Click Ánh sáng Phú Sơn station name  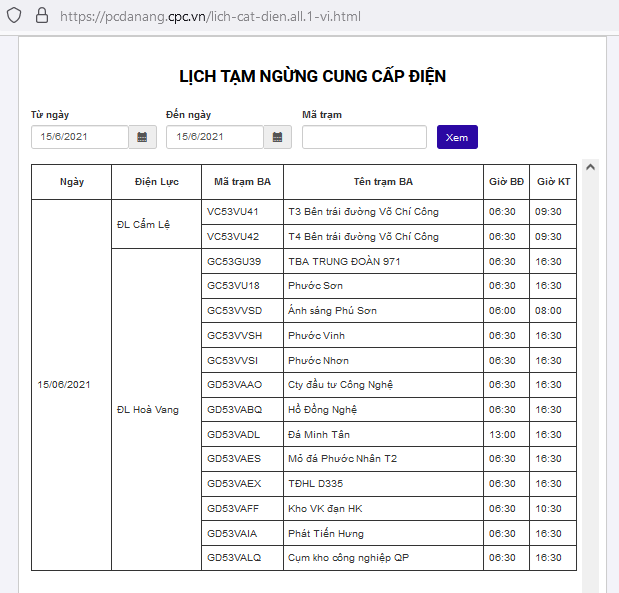point(332,311)
